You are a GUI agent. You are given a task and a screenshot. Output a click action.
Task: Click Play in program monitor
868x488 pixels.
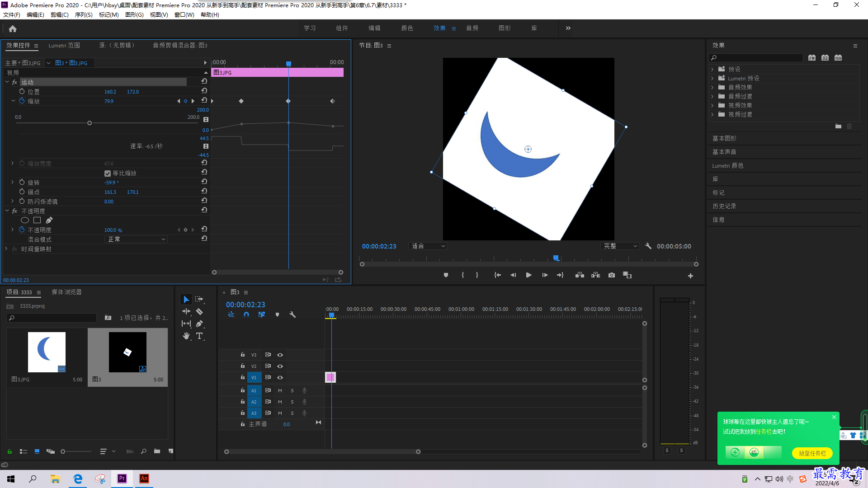click(x=528, y=275)
